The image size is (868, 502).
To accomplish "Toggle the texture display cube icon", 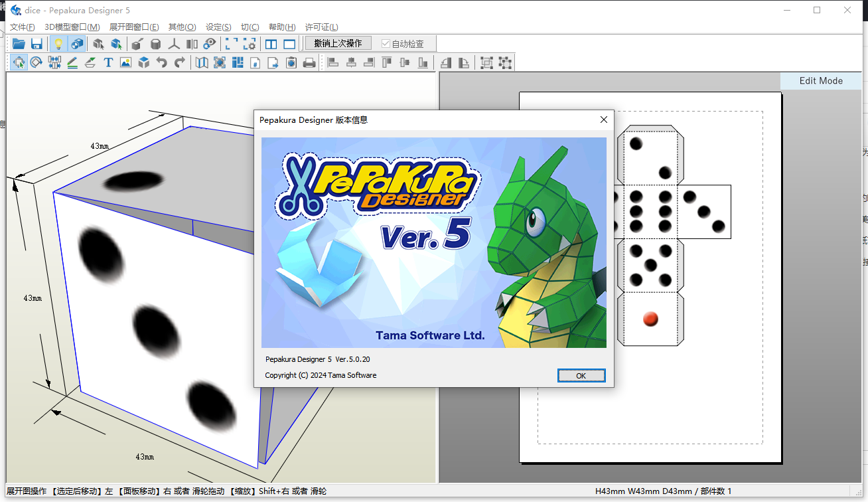I will tap(77, 44).
